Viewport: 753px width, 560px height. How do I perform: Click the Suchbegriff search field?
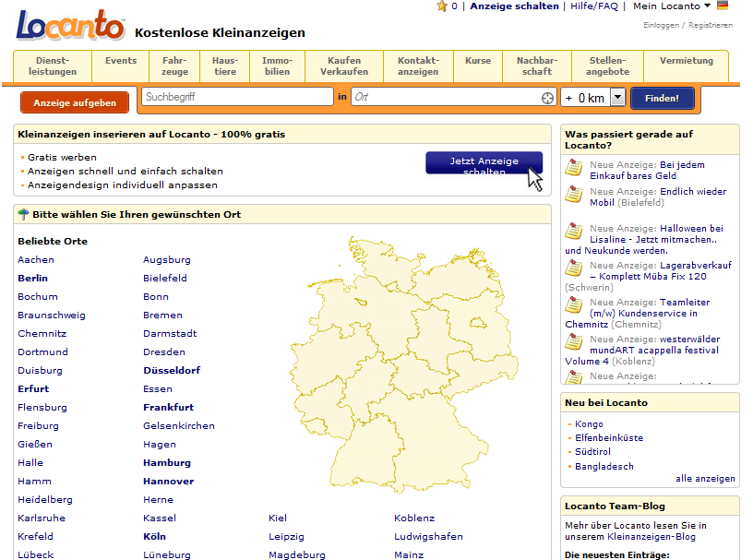pyautogui.click(x=238, y=97)
